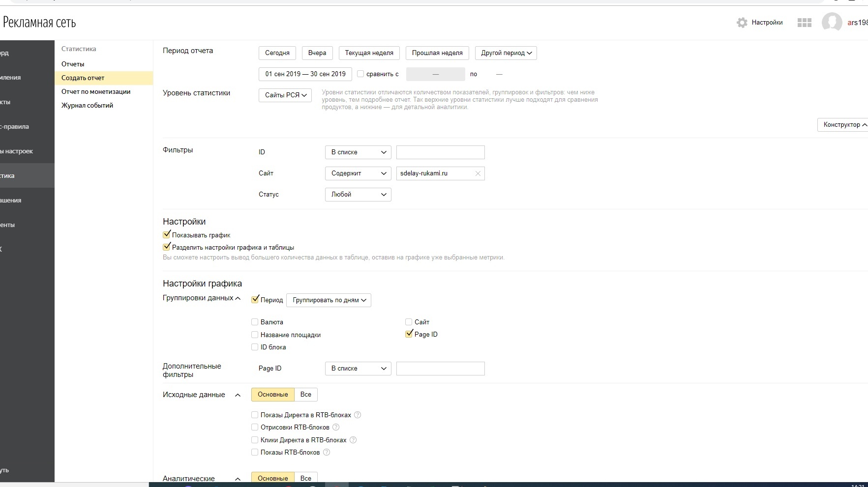Select 'Все' tab in Аналитические
This screenshot has height=487, width=868.
click(x=306, y=478)
